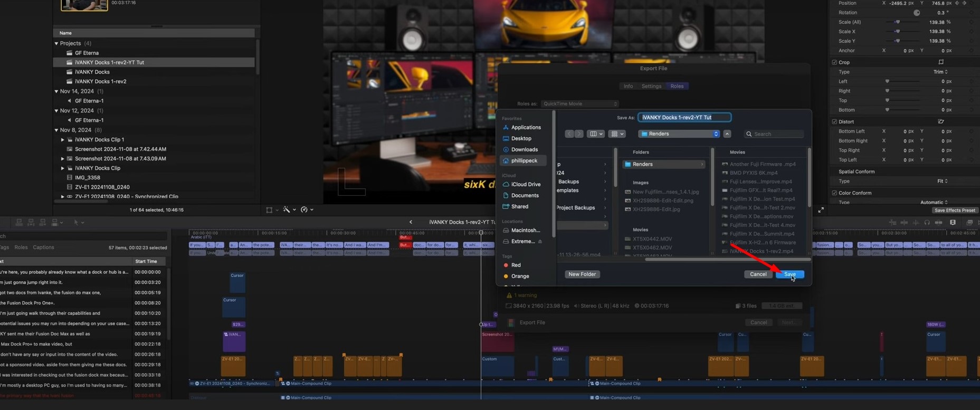Image resolution: width=980 pixels, height=410 pixels.
Task: Open the enhancement magic wand menu
Action: coord(289,210)
